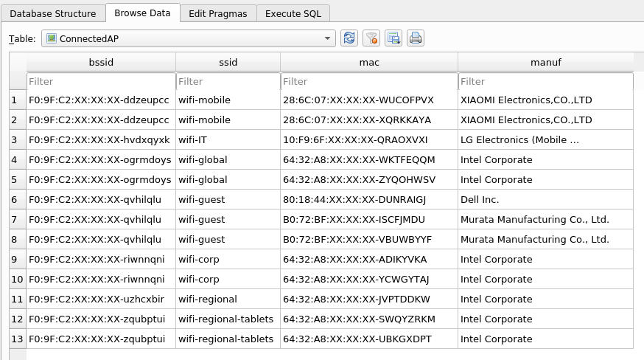Sort by the ssid column header

coord(228,62)
